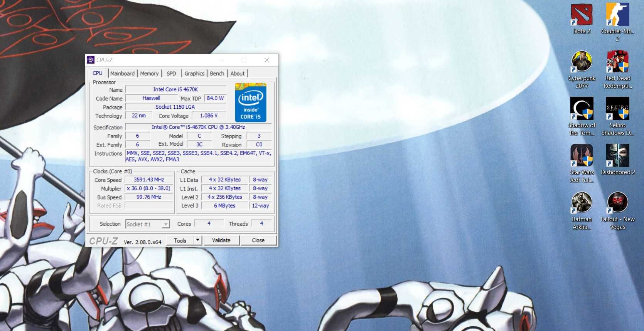The width and height of the screenshot is (644, 331).
Task: Click the Cores count value
Action: (209, 223)
